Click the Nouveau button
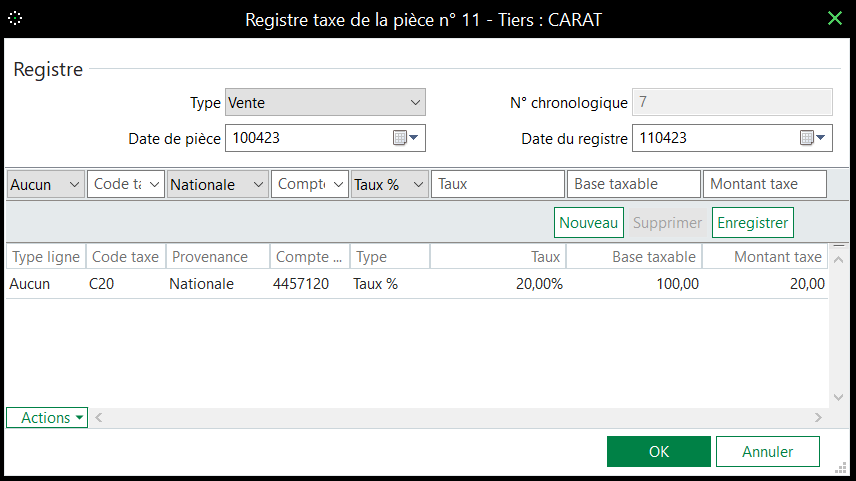Viewport: 856px width, 481px height. click(x=589, y=222)
